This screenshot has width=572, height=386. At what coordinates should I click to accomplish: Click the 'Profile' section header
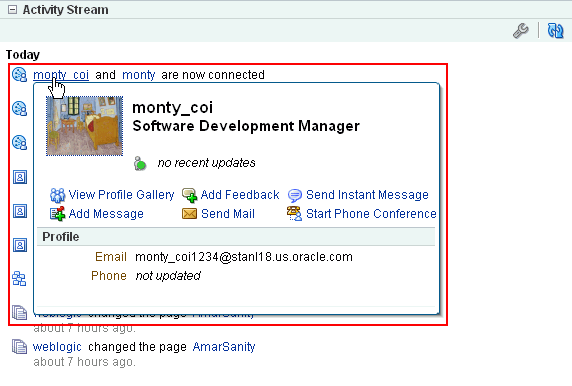(236, 237)
